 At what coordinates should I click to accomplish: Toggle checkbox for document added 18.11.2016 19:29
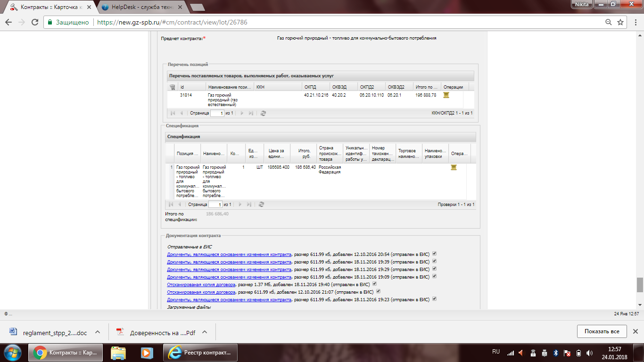[x=434, y=269]
